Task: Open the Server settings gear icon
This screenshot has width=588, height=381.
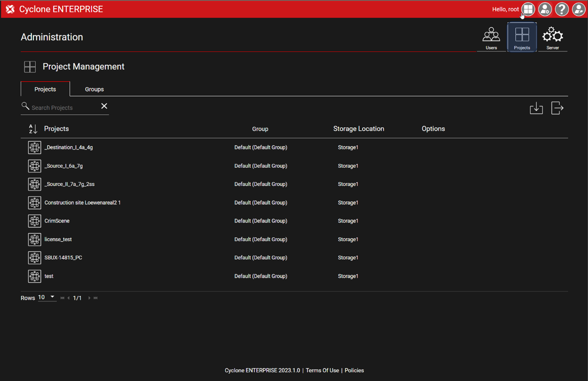Action: pos(552,37)
